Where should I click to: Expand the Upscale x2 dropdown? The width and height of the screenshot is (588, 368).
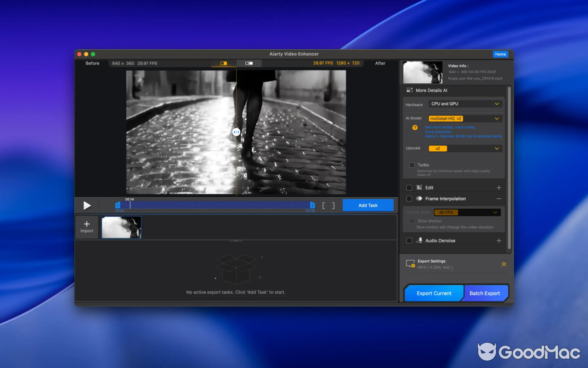(x=465, y=148)
